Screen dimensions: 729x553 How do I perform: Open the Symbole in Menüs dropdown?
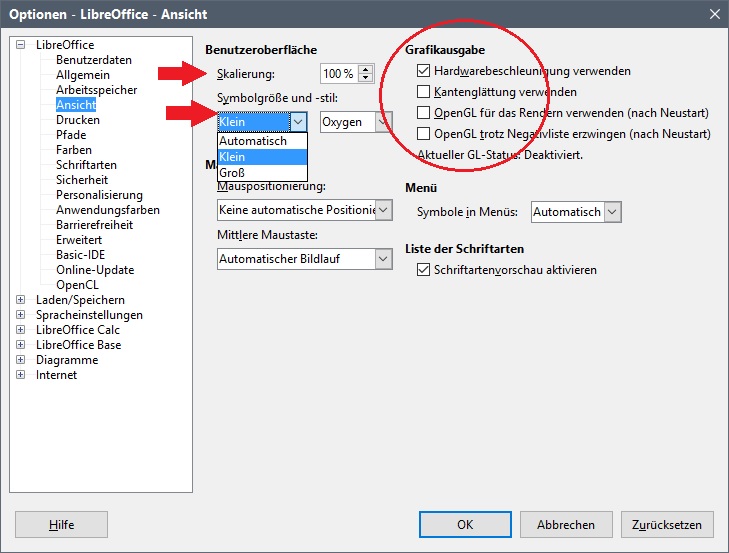pos(612,212)
